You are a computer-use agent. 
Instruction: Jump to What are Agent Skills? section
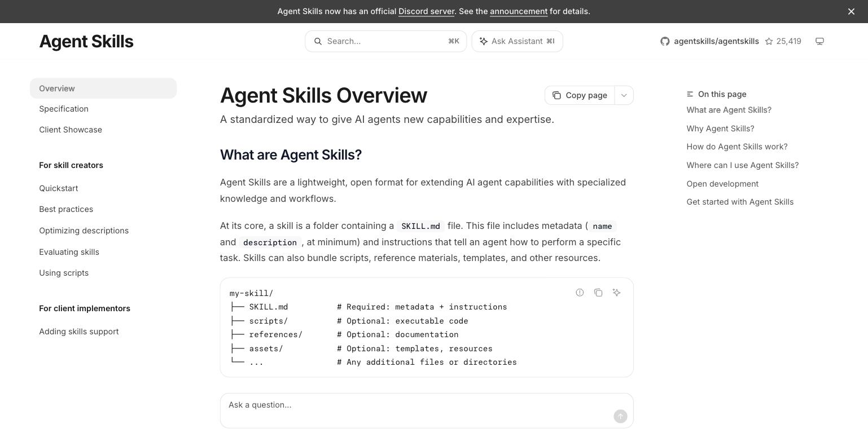[729, 110]
